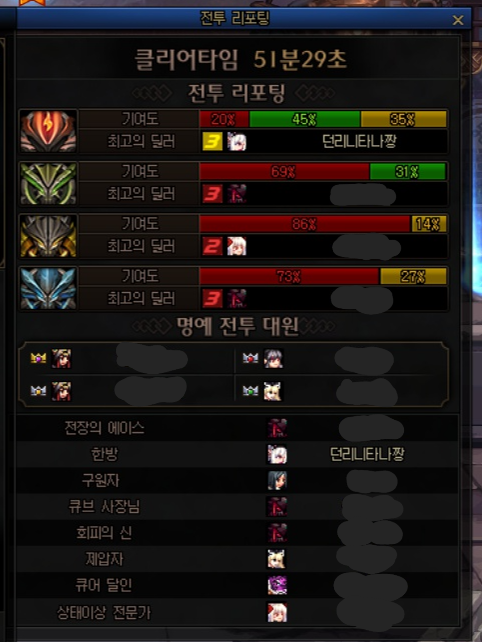The height and width of the screenshot is (642, 482).
Task: Close the 전투 리포팅 window
Action: click(x=458, y=20)
